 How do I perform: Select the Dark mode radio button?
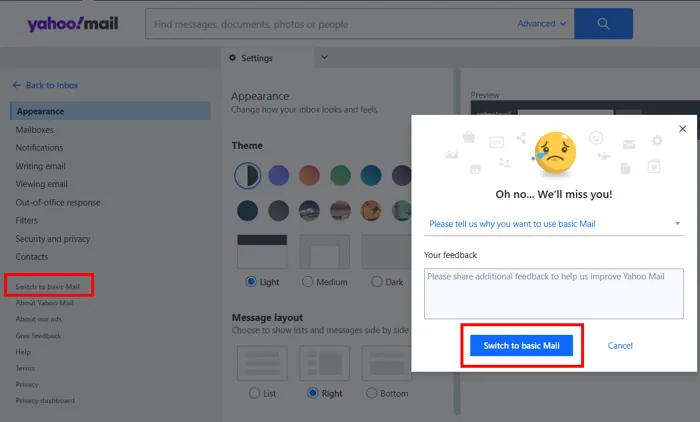point(377,281)
